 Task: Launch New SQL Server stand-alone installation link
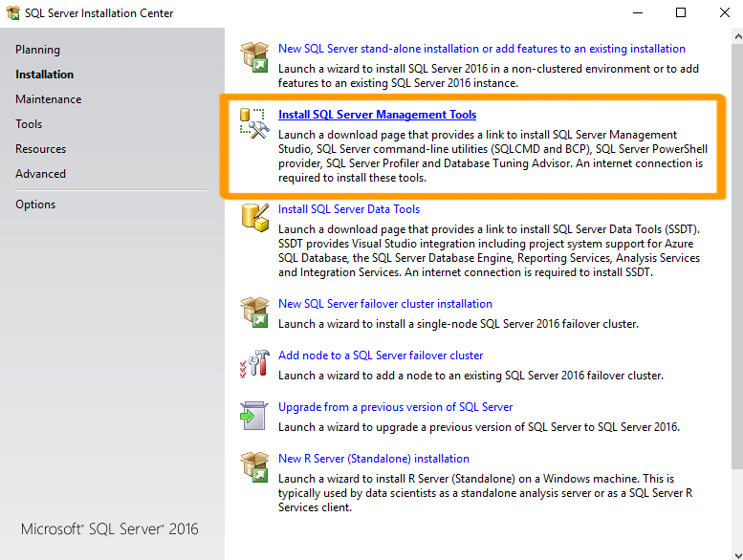(x=481, y=49)
